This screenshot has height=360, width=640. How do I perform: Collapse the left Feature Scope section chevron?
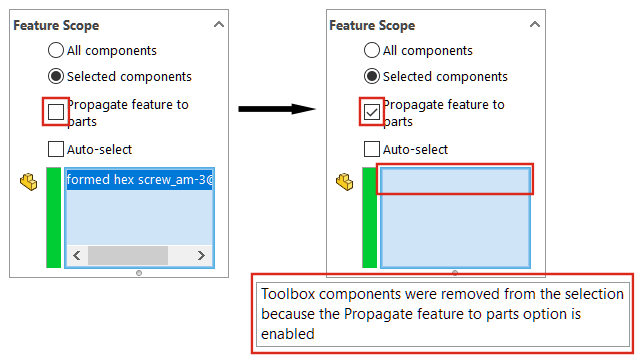coord(219,24)
